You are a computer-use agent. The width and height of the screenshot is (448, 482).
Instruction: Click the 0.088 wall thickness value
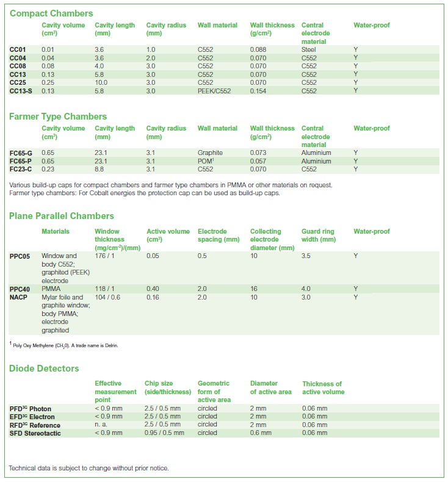[x=258, y=49]
